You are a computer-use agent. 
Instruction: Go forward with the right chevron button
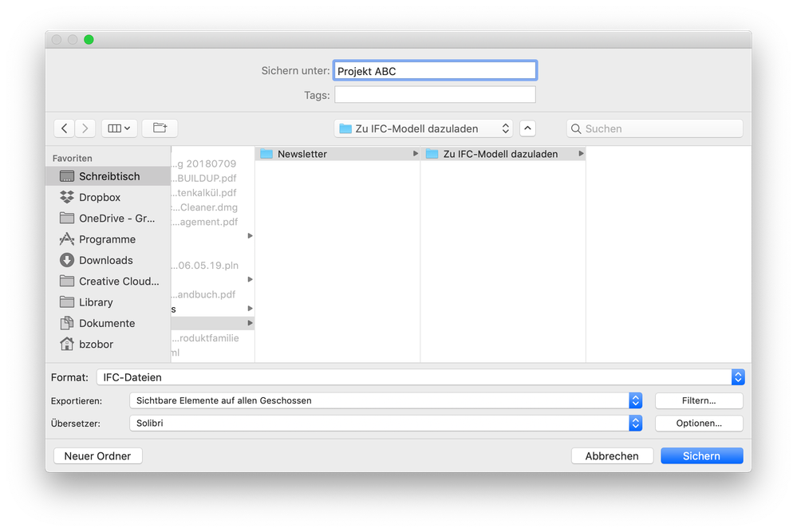[x=85, y=128]
